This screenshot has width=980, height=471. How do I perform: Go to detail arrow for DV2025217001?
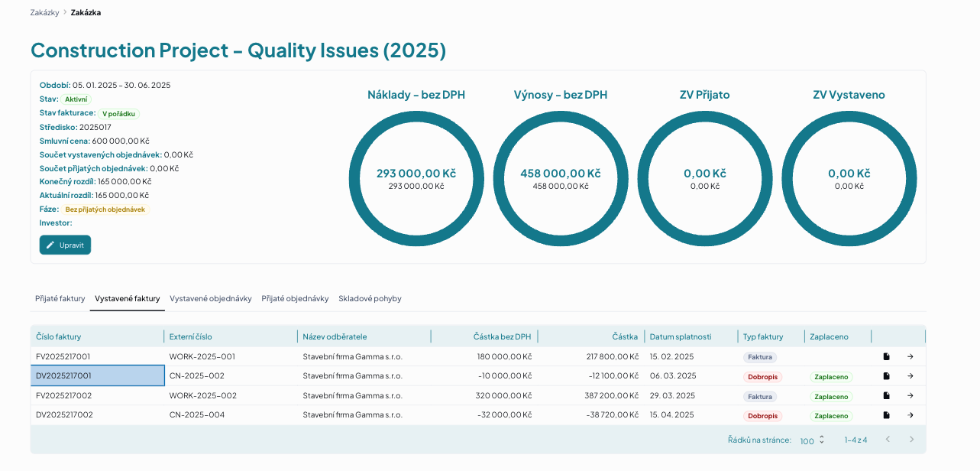[910, 376]
